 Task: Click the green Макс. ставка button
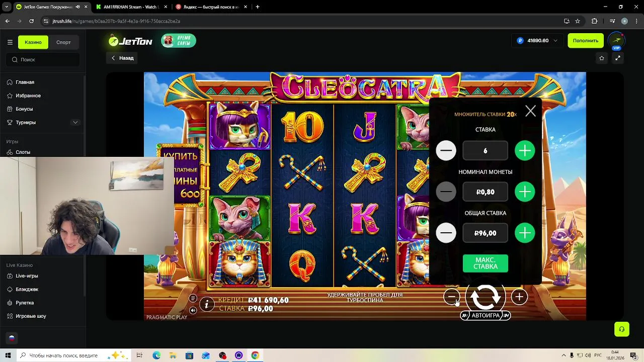[x=486, y=263]
